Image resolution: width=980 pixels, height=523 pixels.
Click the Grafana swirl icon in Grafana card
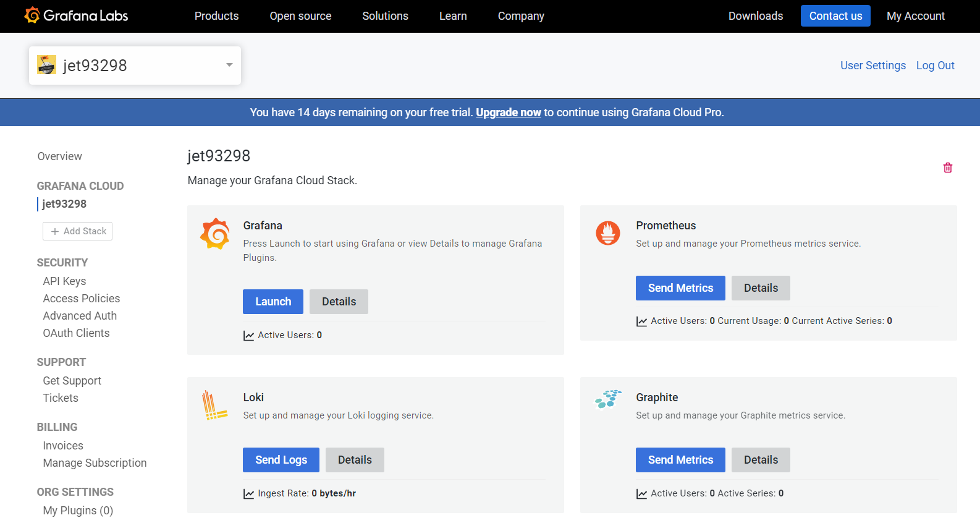click(215, 234)
